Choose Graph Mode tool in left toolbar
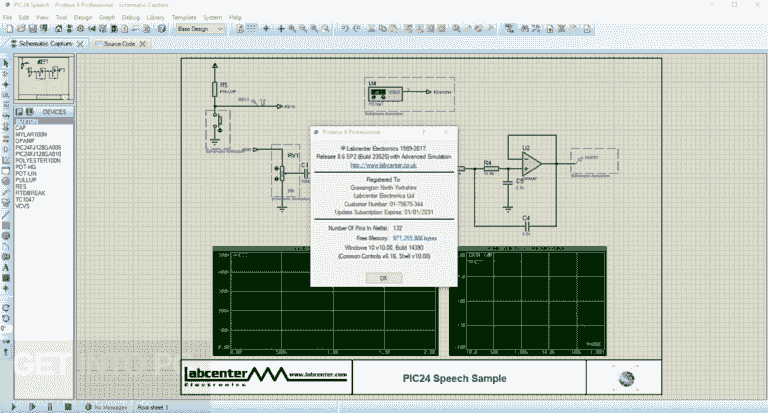The width and height of the screenshot is (768, 413). (x=6, y=160)
